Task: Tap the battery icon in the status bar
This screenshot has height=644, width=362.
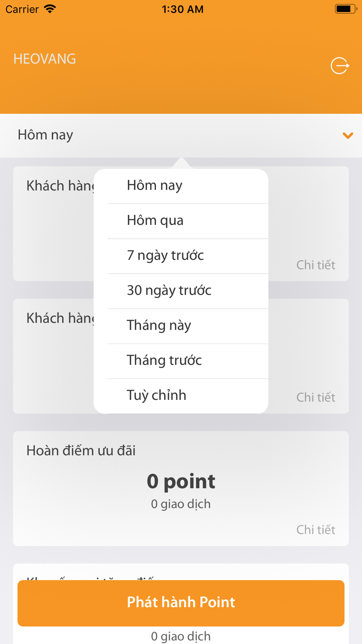Action: tap(346, 9)
